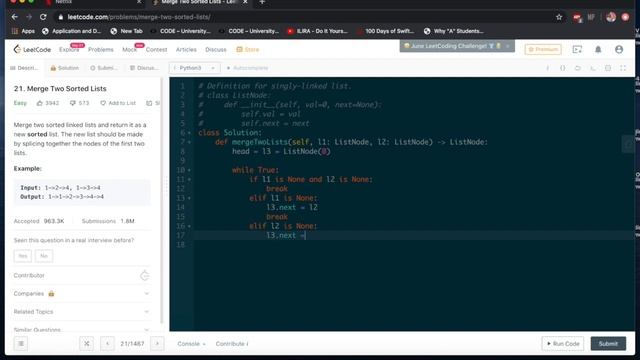Collapse the while True block fold on line 10
This screenshot has width=640, height=360.
[x=189, y=170]
